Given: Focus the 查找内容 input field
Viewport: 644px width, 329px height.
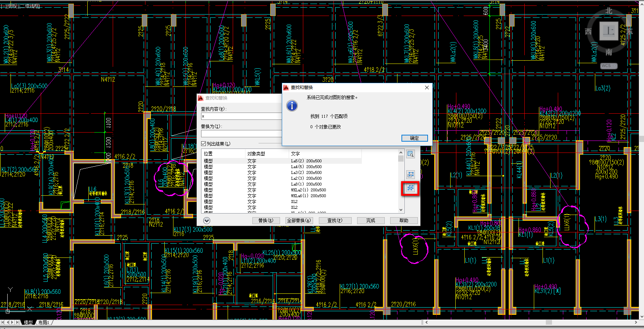Looking at the screenshot, I should (241, 116).
